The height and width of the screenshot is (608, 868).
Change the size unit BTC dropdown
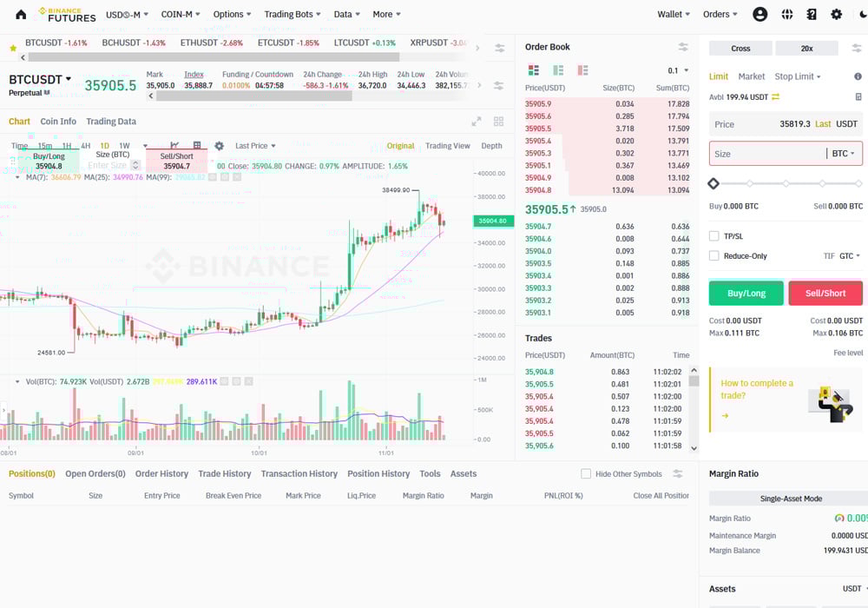[x=843, y=154]
